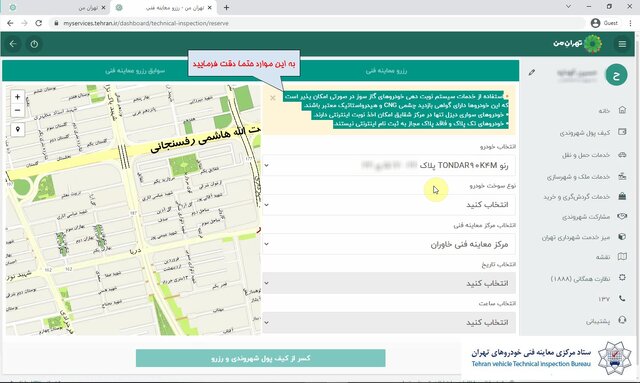Open the Guest profile button in Chrome
Viewport: 640px width, 383px height.
(604, 23)
